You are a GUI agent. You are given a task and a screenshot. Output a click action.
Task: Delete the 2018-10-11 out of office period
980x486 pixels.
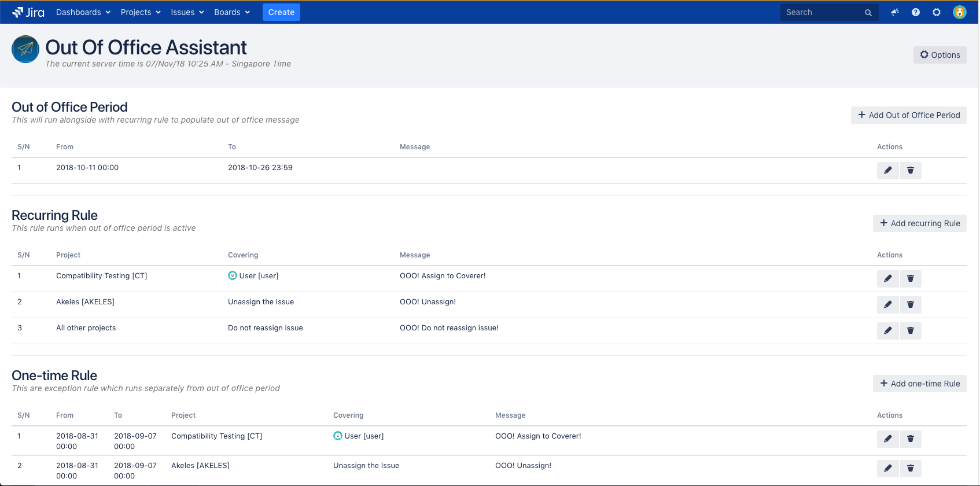910,171
